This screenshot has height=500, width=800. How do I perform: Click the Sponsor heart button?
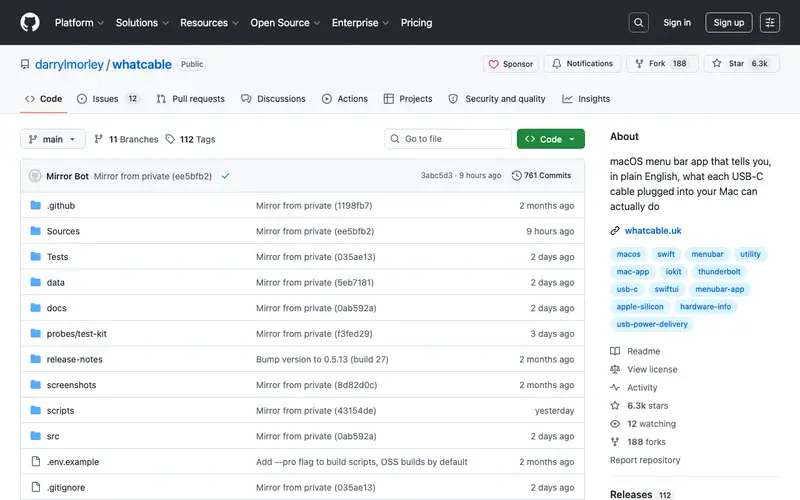511,64
